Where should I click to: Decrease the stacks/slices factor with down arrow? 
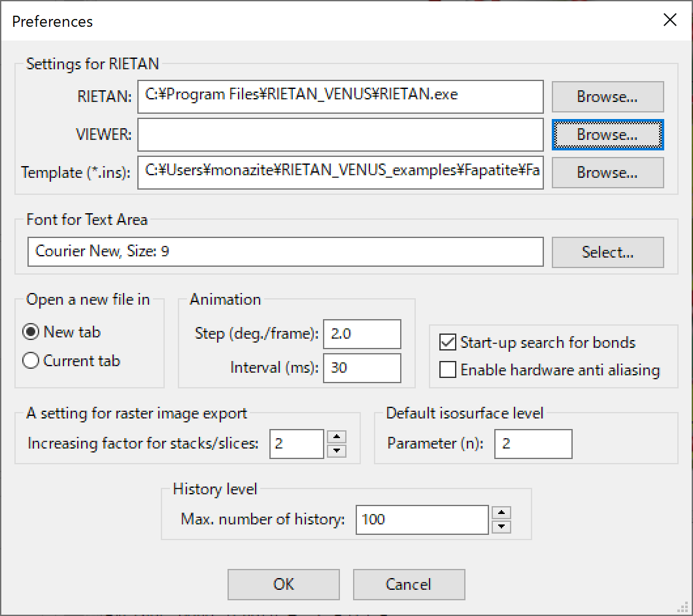(x=336, y=451)
